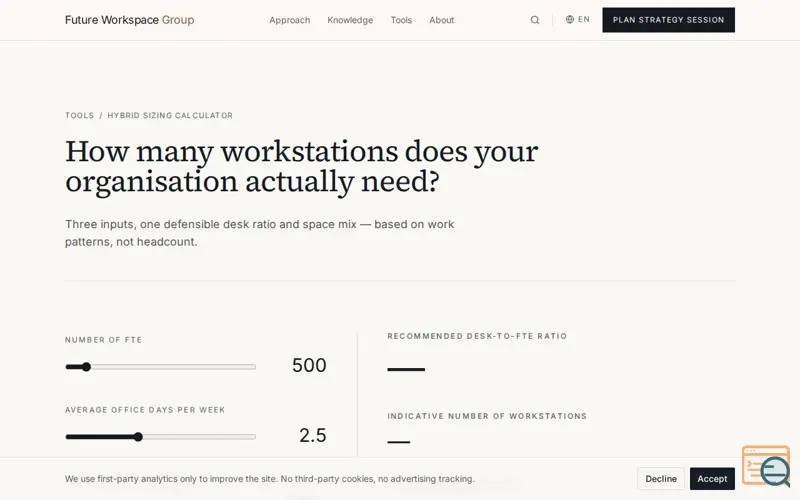This screenshot has width=800, height=500.
Task: Accept the analytics cookies
Action: [712, 479]
